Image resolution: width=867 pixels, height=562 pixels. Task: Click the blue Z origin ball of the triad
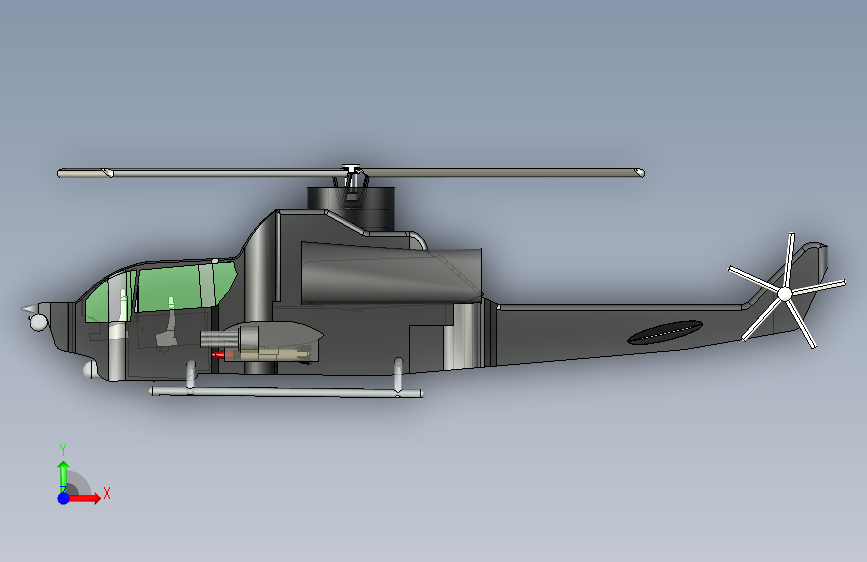pos(64,498)
